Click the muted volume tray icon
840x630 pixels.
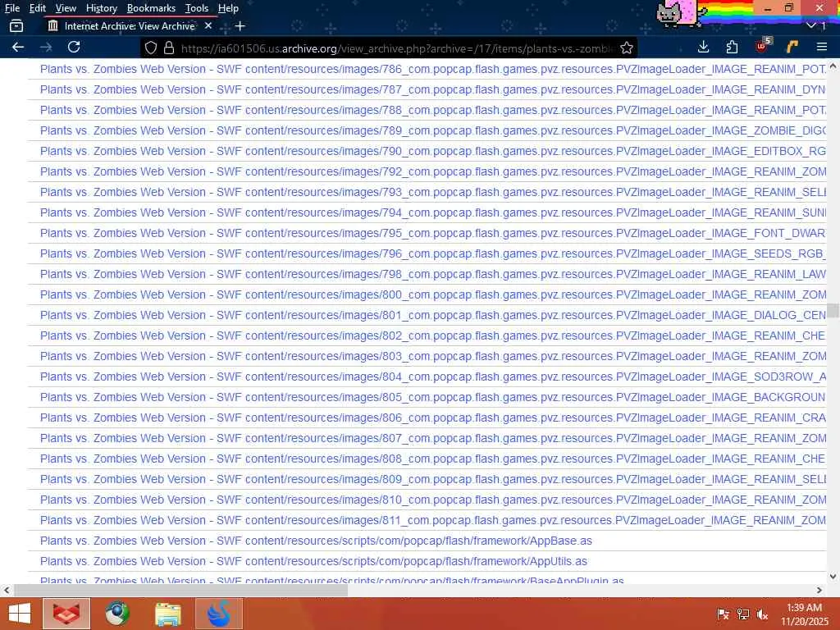(762, 614)
